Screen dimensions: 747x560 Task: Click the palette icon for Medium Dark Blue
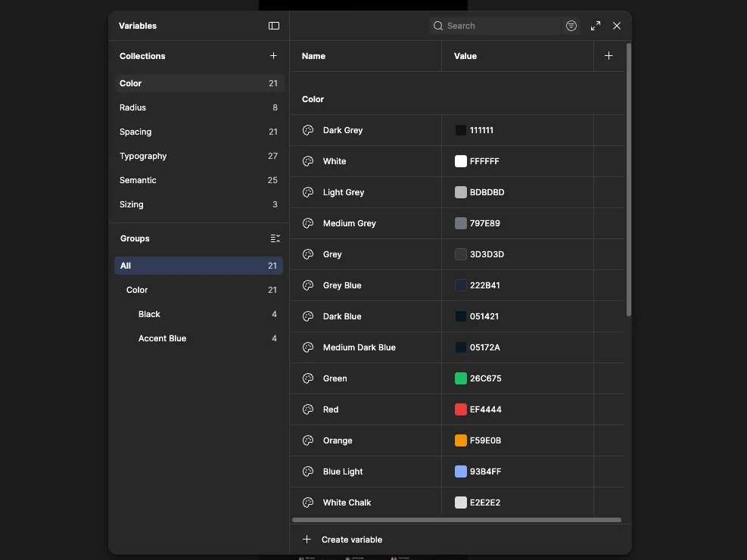coord(308,347)
